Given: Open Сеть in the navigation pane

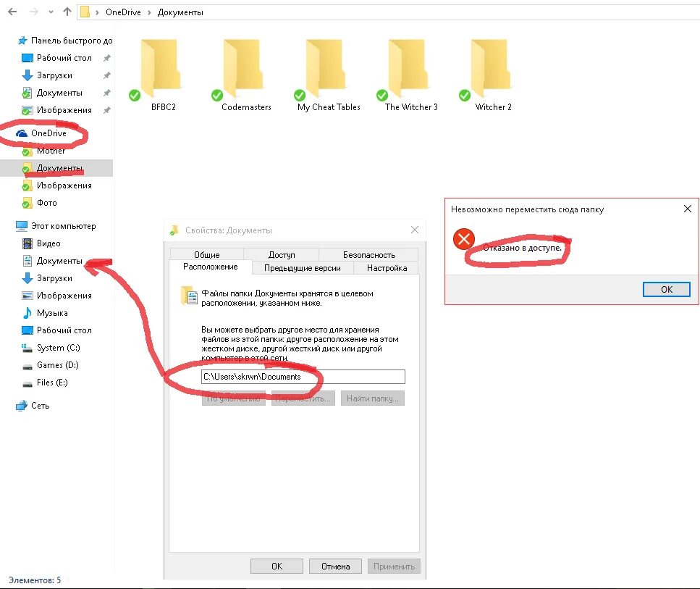Looking at the screenshot, I should (40, 405).
